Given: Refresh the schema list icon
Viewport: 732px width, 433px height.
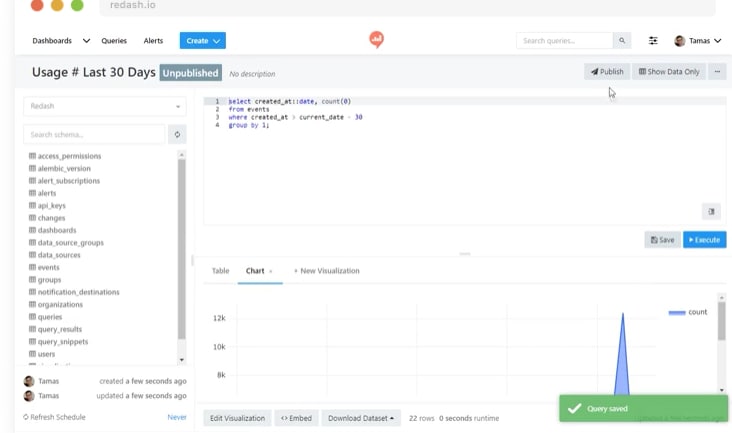Looking at the screenshot, I should coord(177,134).
